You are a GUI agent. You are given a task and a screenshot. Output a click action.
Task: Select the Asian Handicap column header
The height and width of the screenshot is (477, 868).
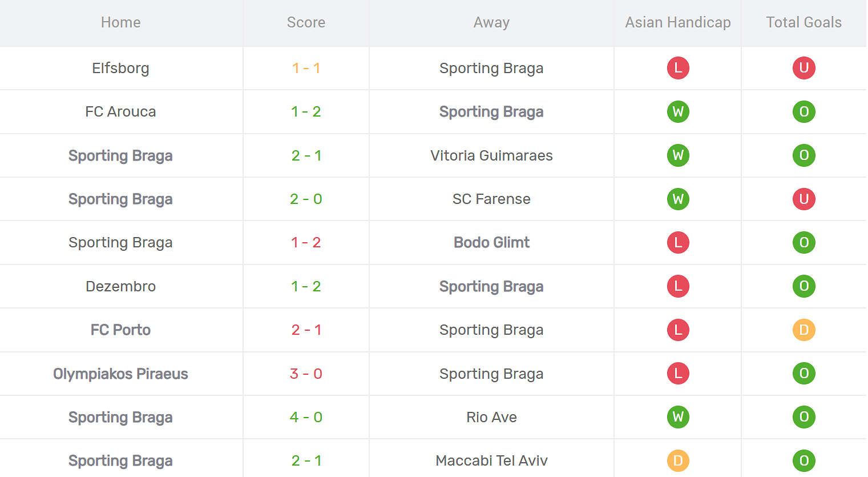[678, 22]
